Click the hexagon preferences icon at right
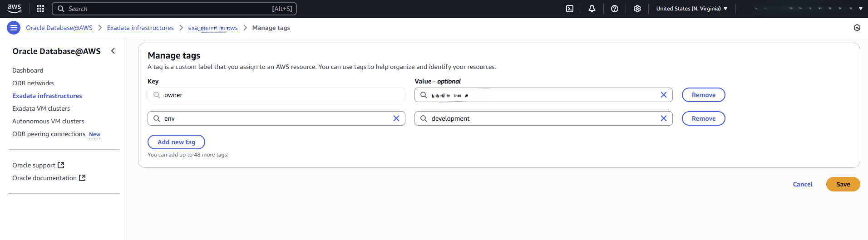868x240 pixels. coord(857,28)
